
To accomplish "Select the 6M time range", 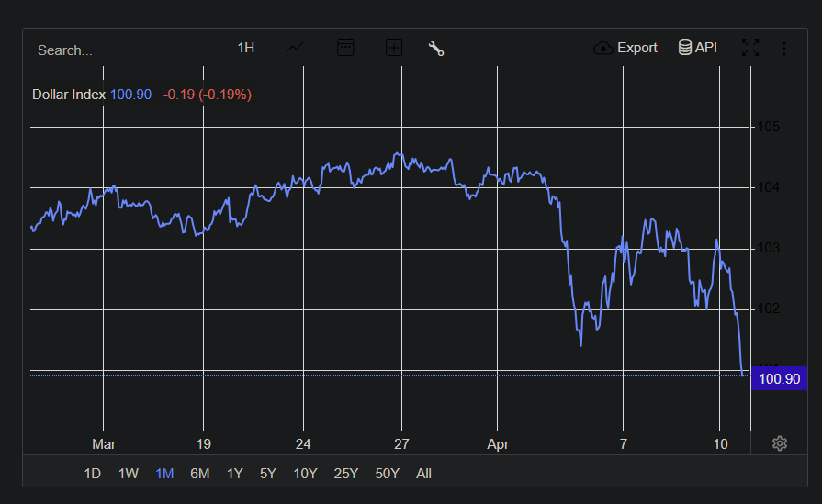I will (x=199, y=474).
